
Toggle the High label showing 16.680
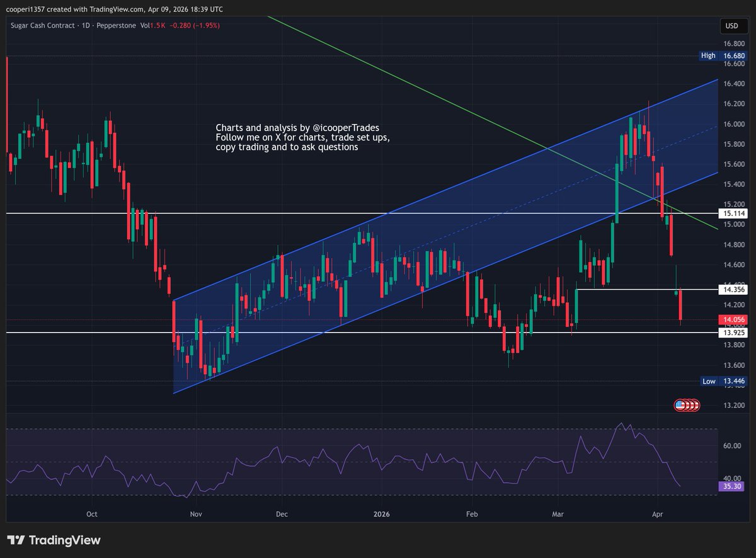[x=722, y=55]
